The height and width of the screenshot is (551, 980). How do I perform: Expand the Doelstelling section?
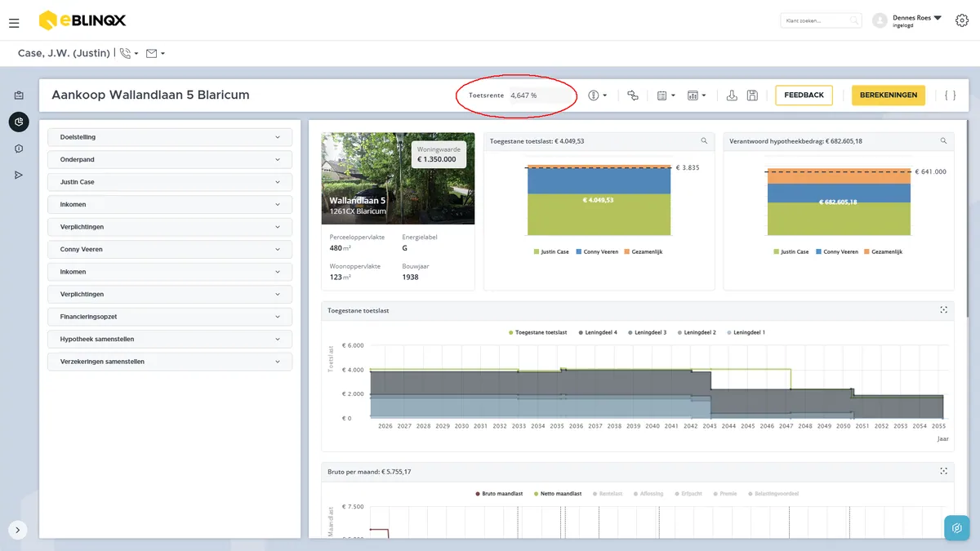(x=170, y=137)
